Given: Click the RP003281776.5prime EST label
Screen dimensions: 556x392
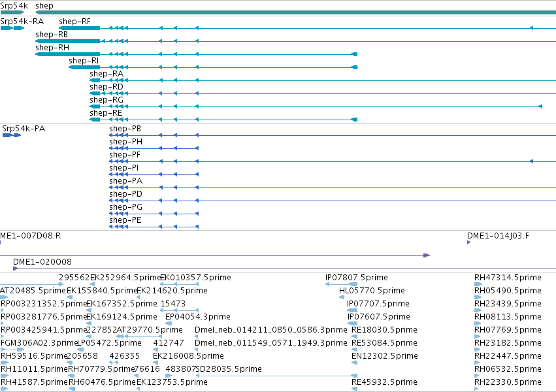Looking at the screenshot, I should click(x=44, y=317).
